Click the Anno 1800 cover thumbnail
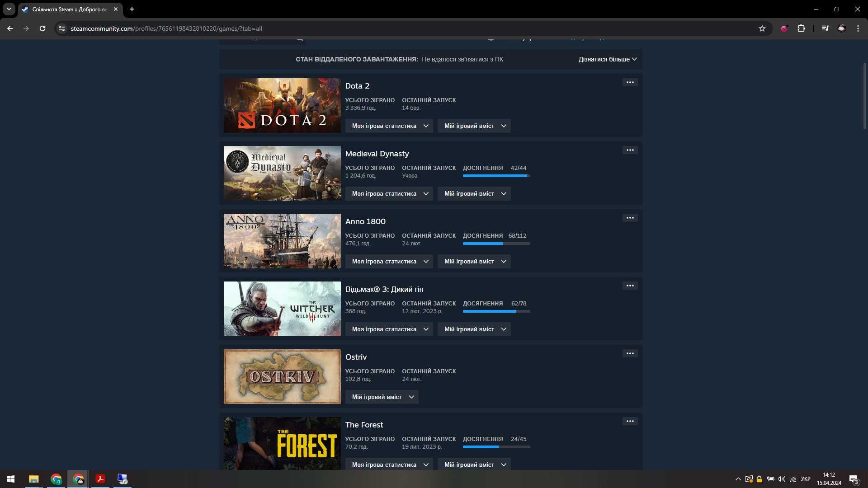This screenshot has height=488, width=868. (282, 241)
